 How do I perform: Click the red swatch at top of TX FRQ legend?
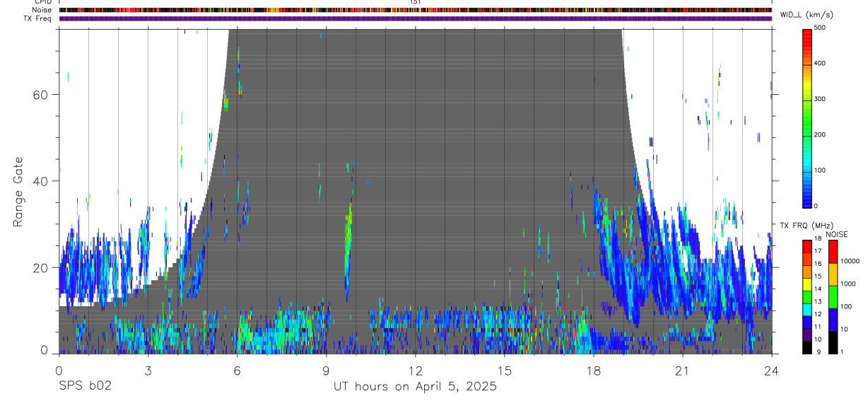coord(807,247)
